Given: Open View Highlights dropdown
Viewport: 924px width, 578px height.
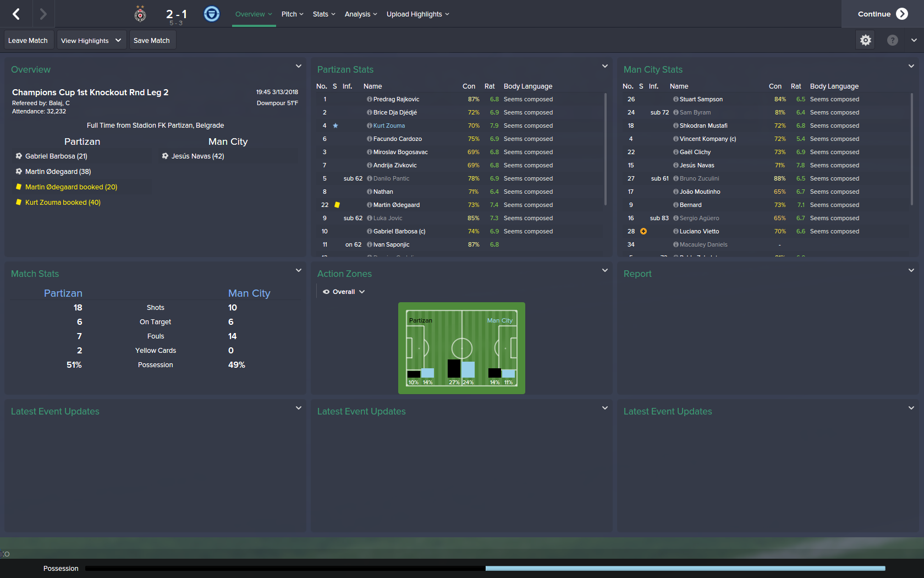Looking at the screenshot, I should (x=91, y=40).
